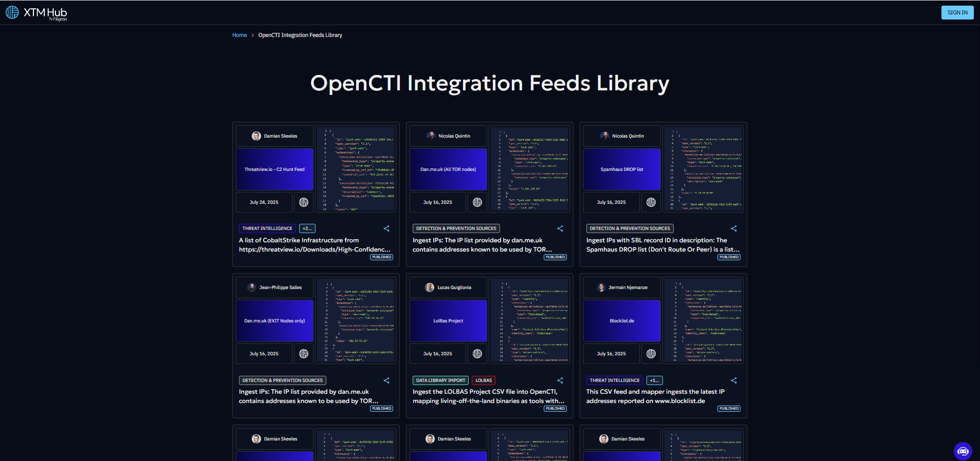
Task: Click Nicolas Quintin avatar on Dan.me.uk All TOR card
Action: coord(431,136)
